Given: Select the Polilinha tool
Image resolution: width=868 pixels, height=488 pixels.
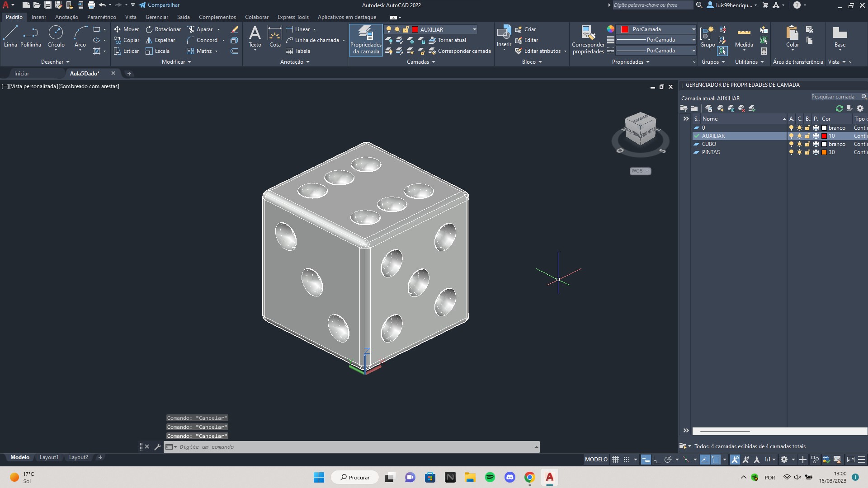Looking at the screenshot, I should [x=31, y=37].
